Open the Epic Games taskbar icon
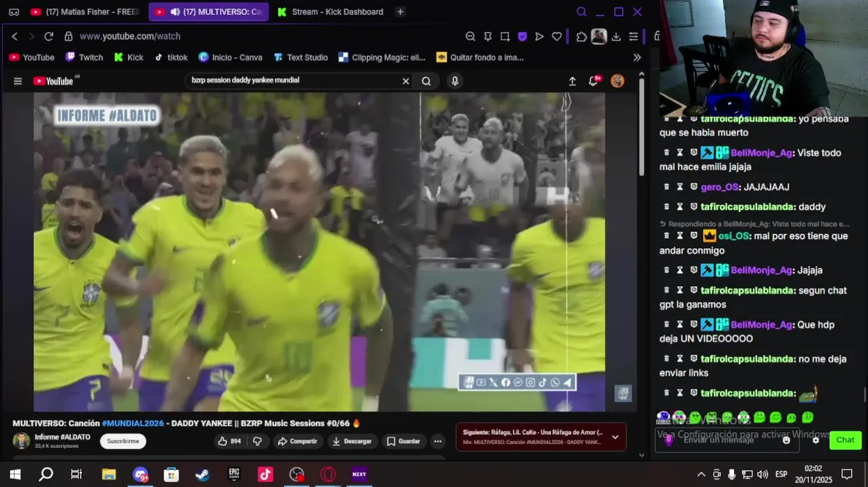Screen dimensions: 868x487 pos(234,474)
